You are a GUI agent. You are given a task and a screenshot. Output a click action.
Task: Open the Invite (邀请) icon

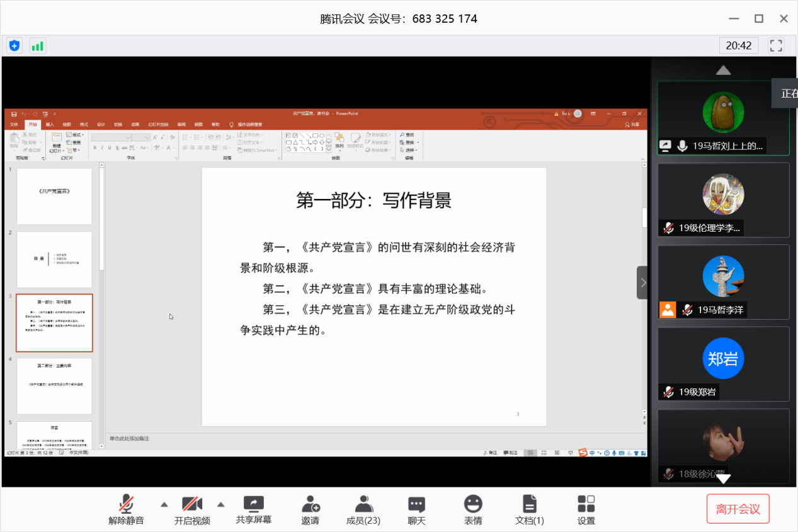310,509
